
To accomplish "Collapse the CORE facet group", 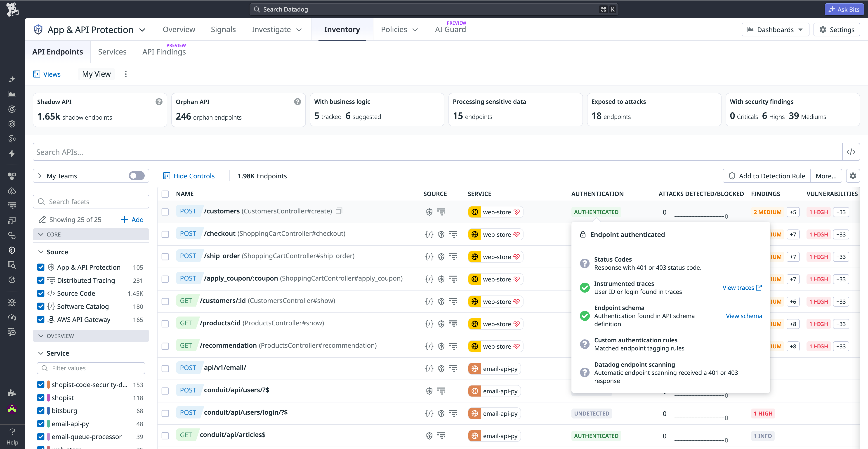I will pos(91,234).
